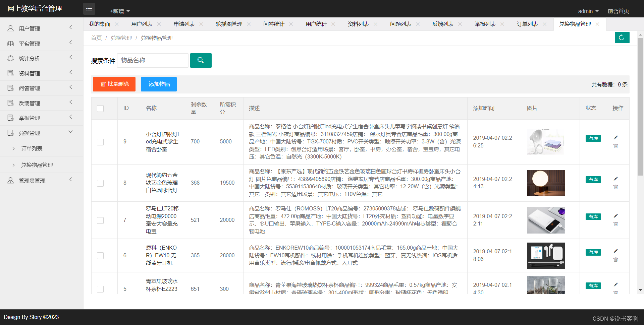Expand the 管理员管理 sidebar chevron

pos(71,180)
